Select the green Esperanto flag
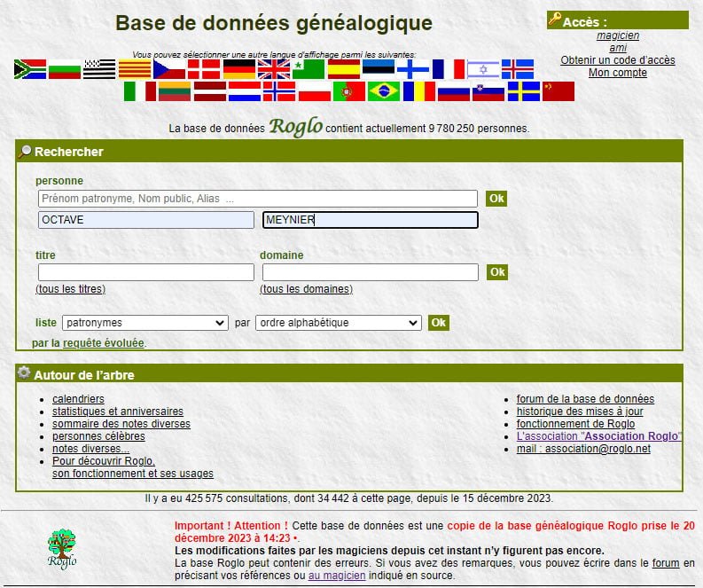This screenshot has height=588, width=703. click(309, 69)
